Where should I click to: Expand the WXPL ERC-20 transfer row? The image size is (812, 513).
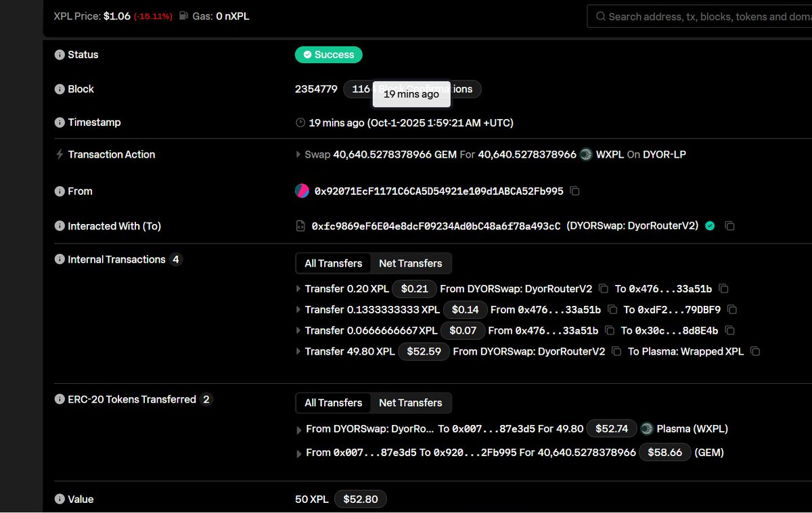(299, 430)
